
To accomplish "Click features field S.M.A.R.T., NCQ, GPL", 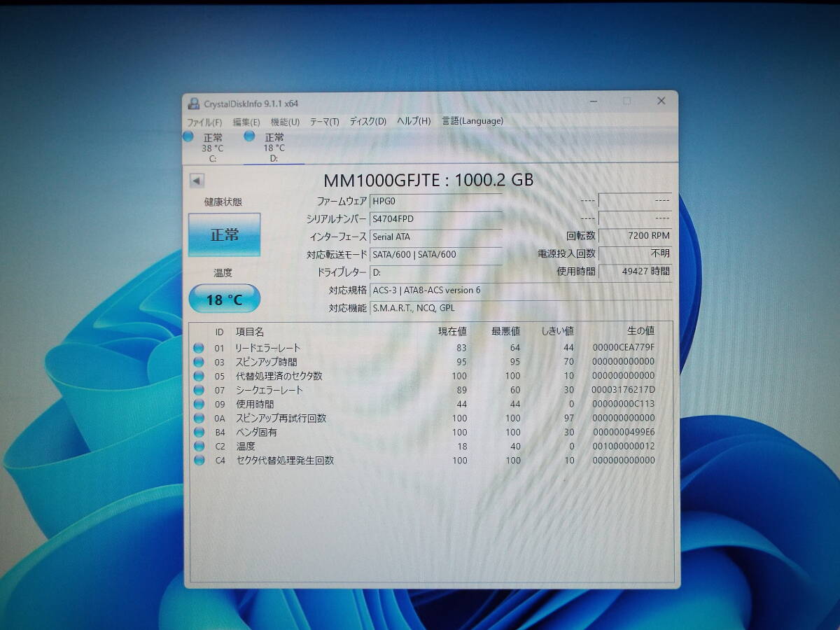I will click(x=520, y=307).
